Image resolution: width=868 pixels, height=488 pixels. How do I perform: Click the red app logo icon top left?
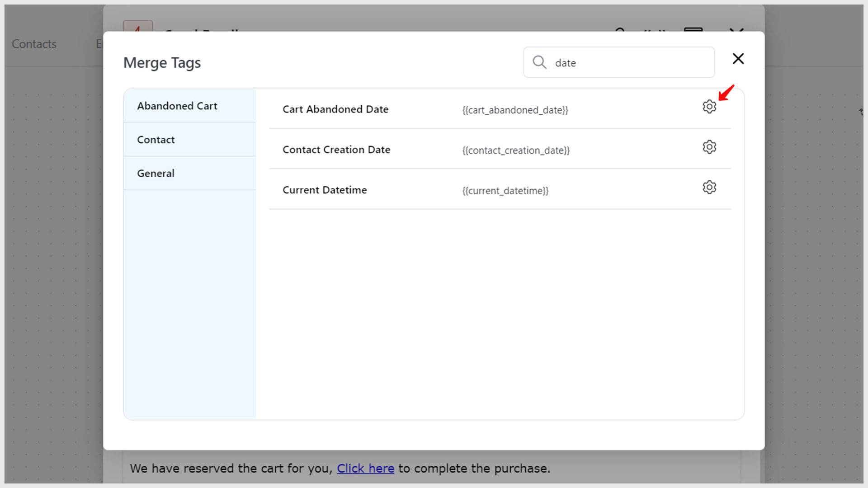(x=138, y=31)
